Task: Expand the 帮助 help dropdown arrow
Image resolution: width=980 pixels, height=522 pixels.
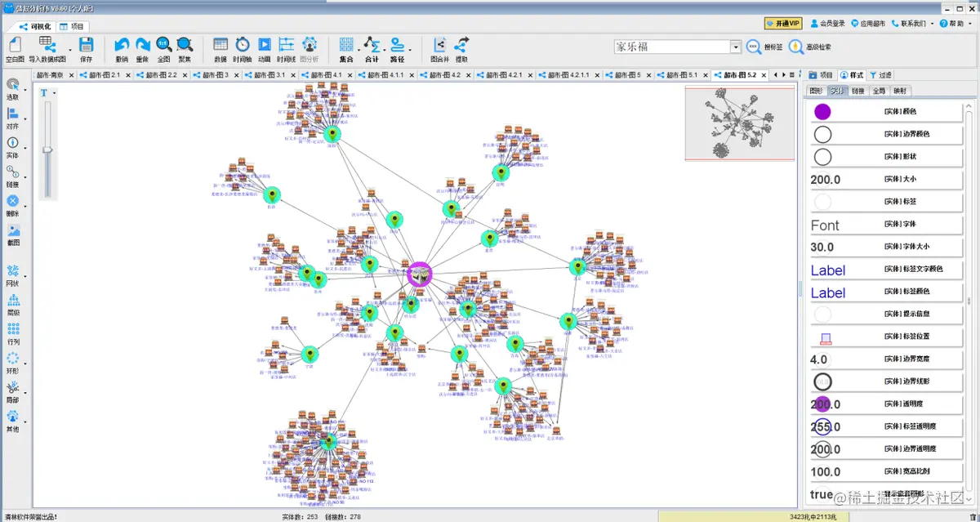Action: click(x=972, y=24)
